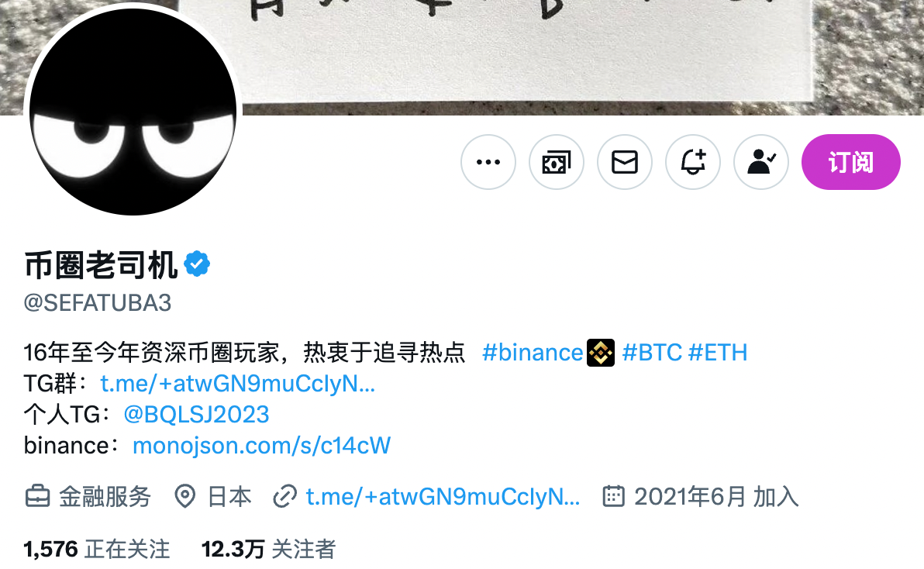Send a direct message via envelope icon

click(625, 162)
